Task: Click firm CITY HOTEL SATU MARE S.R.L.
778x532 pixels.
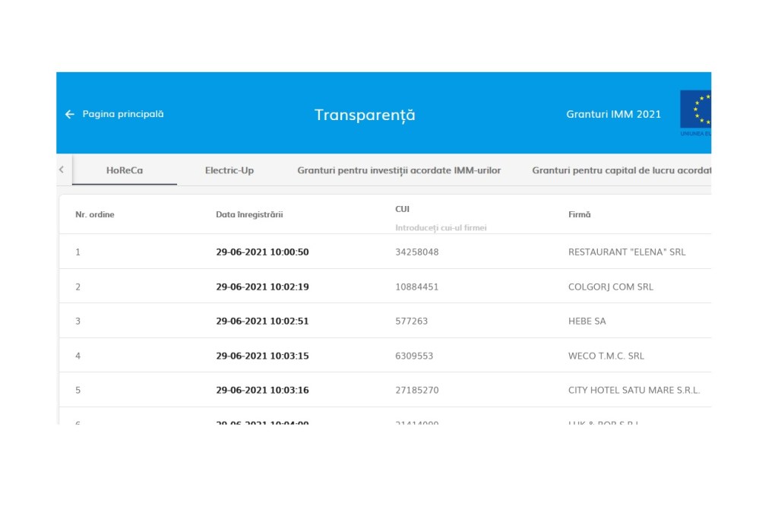Action: point(634,390)
